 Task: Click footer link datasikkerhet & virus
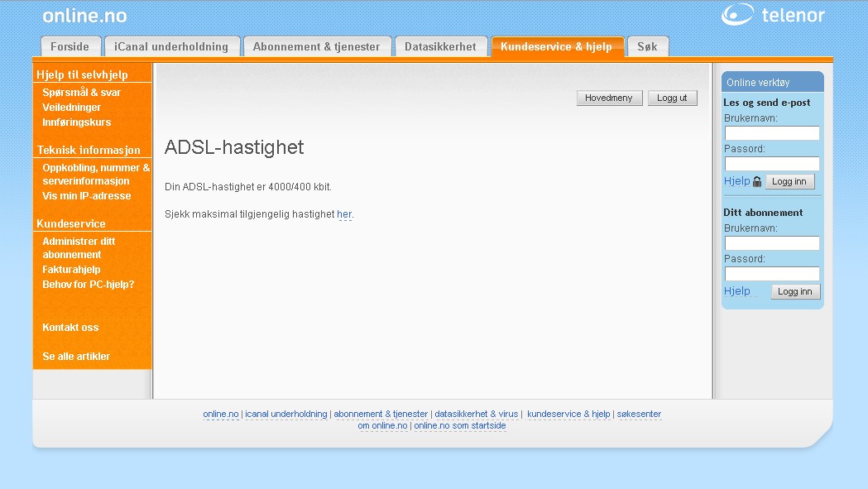click(x=477, y=415)
